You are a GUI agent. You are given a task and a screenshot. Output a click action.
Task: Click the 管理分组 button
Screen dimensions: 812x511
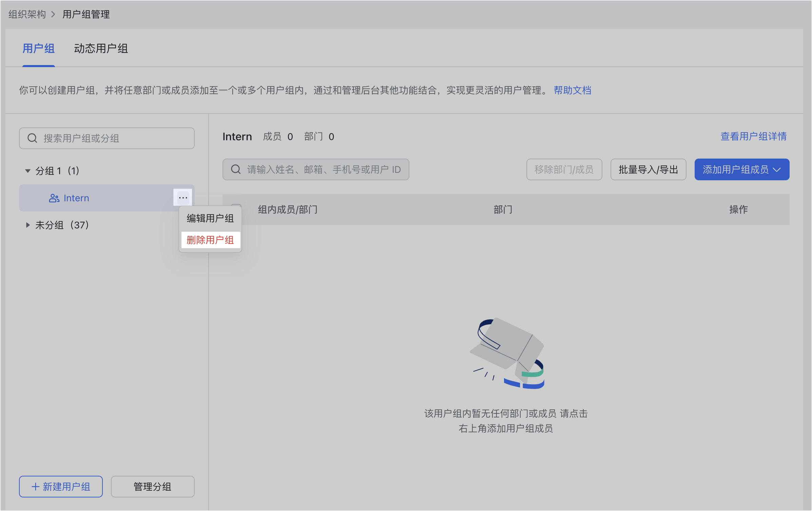tap(152, 487)
